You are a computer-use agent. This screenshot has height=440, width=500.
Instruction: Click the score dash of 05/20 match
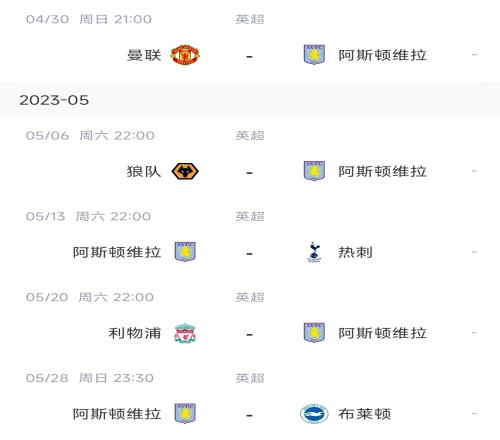point(249,334)
